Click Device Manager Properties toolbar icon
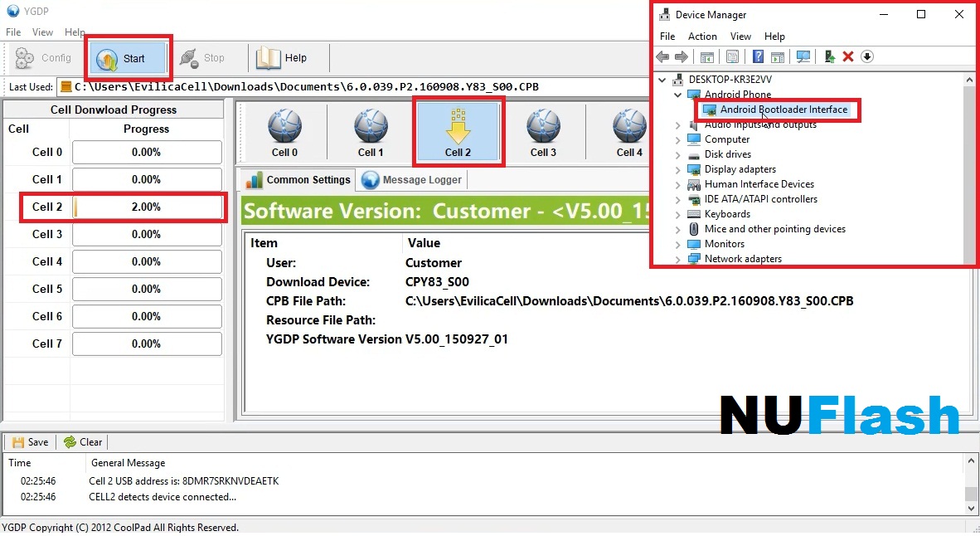Image resolution: width=980 pixels, height=536 pixels. 732,57
